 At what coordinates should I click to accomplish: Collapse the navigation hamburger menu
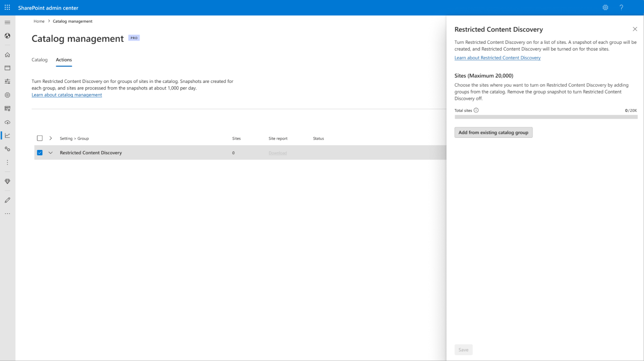[7, 22]
